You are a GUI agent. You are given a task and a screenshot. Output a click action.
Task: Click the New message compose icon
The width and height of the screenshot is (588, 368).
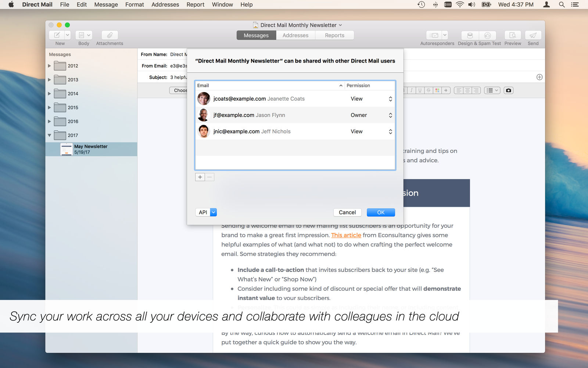pyautogui.click(x=57, y=35)
